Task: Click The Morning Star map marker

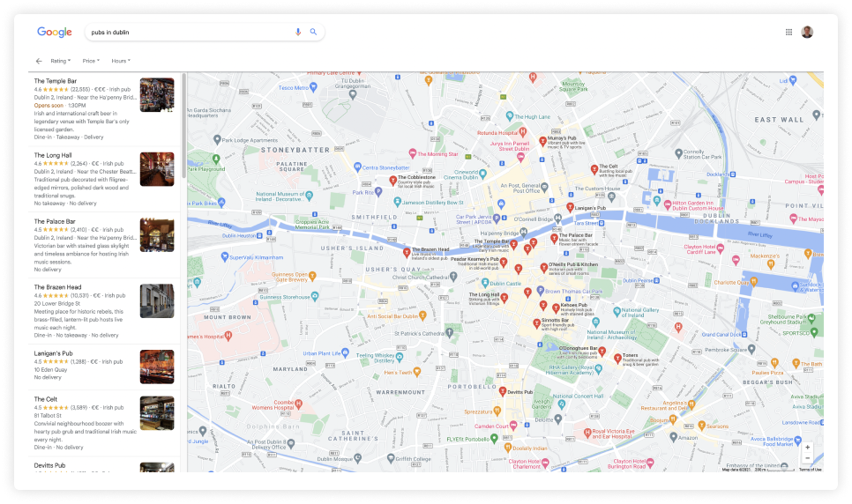Action: (x=413, y=153)
